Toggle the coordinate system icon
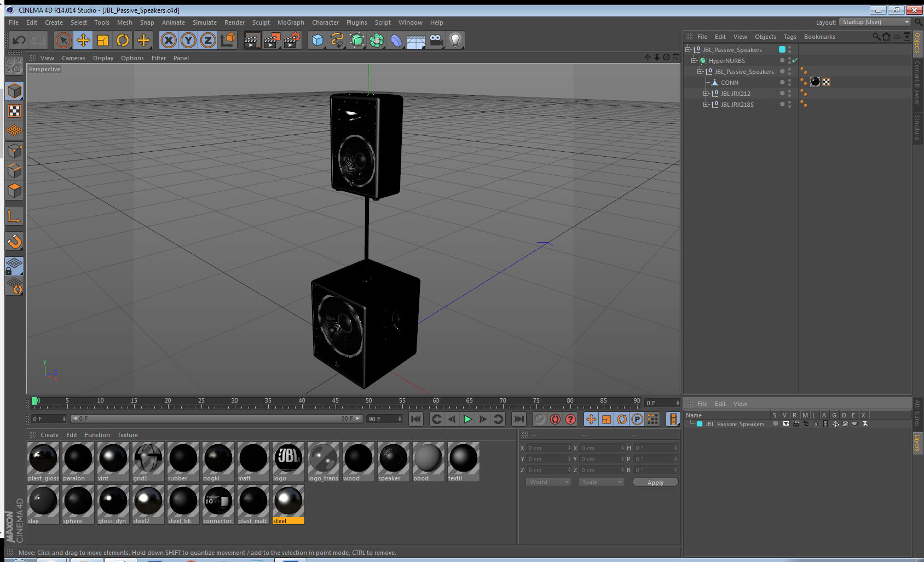 tap(228, 40)
